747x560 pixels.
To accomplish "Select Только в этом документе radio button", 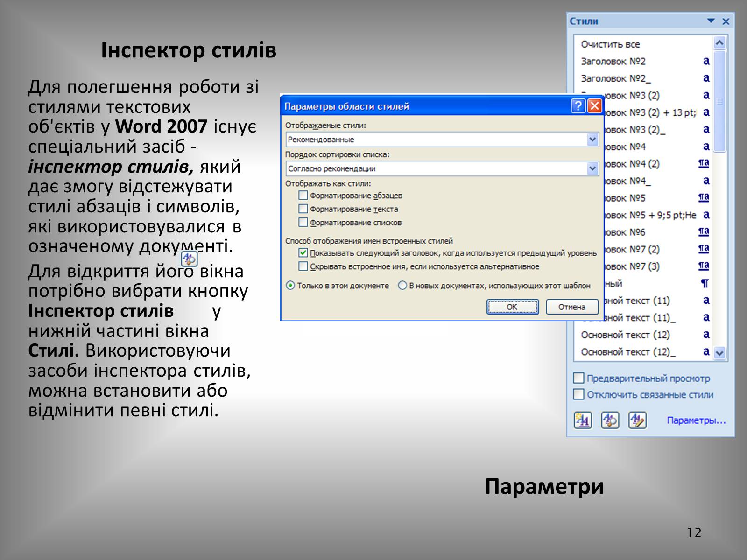I will 290,286.
